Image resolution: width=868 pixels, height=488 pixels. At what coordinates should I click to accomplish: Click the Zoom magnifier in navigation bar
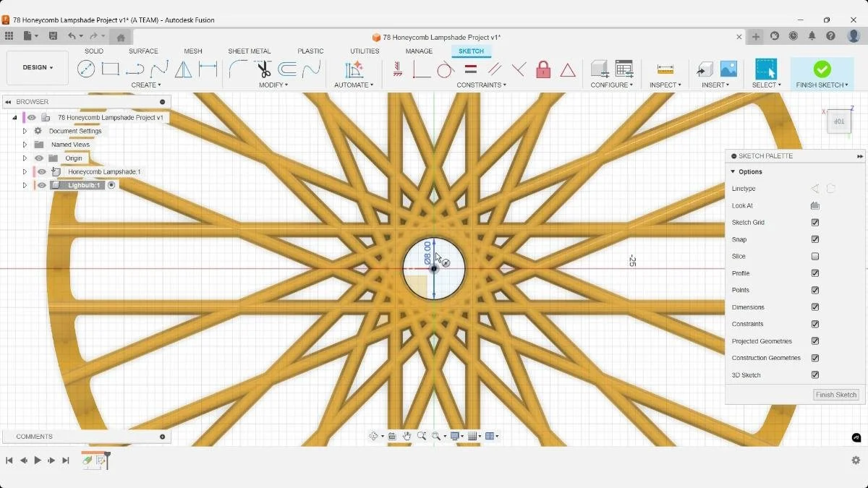[422, 436]
